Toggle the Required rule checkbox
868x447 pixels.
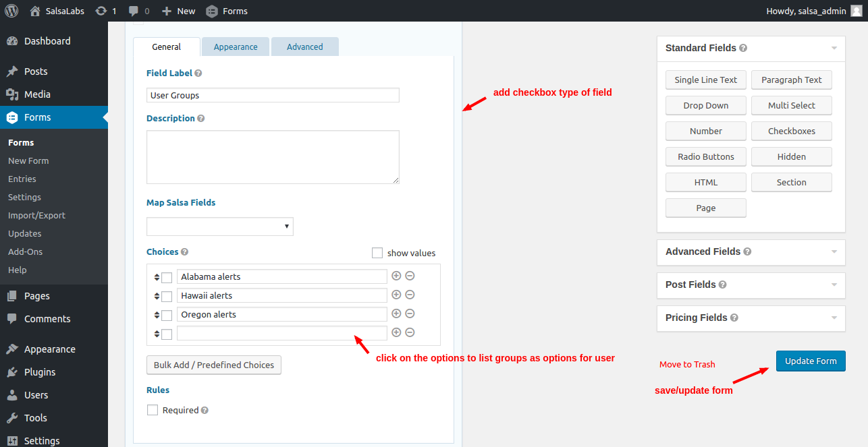click(x=153, y=410)
